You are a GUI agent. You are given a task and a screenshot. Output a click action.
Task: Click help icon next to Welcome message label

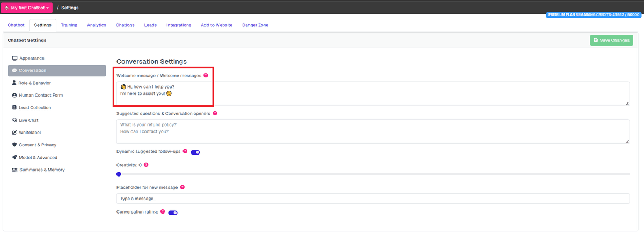206,76
